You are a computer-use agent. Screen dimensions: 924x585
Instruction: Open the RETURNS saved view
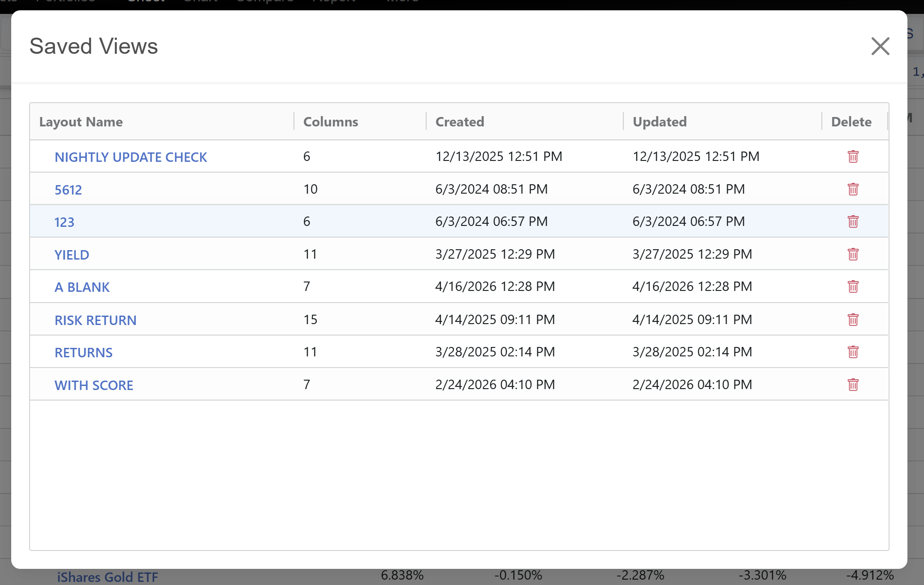tap(83, 352)
